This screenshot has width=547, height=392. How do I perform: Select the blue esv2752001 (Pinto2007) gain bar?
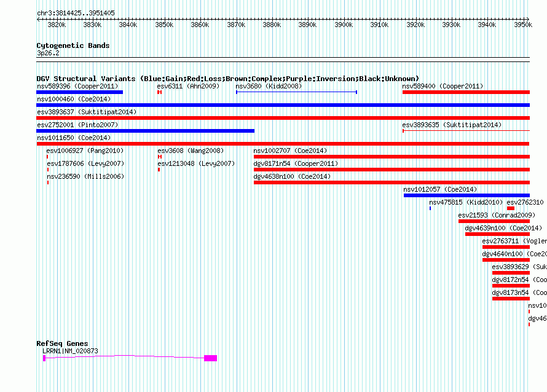point(146,131)
